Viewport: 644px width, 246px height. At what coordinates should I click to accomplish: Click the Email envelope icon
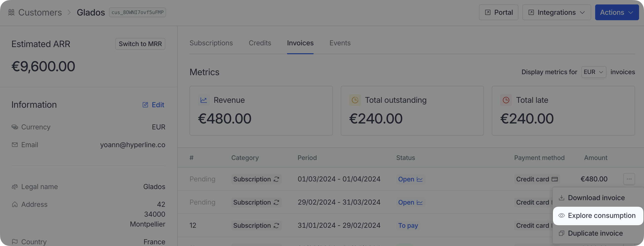coord(15,145)
